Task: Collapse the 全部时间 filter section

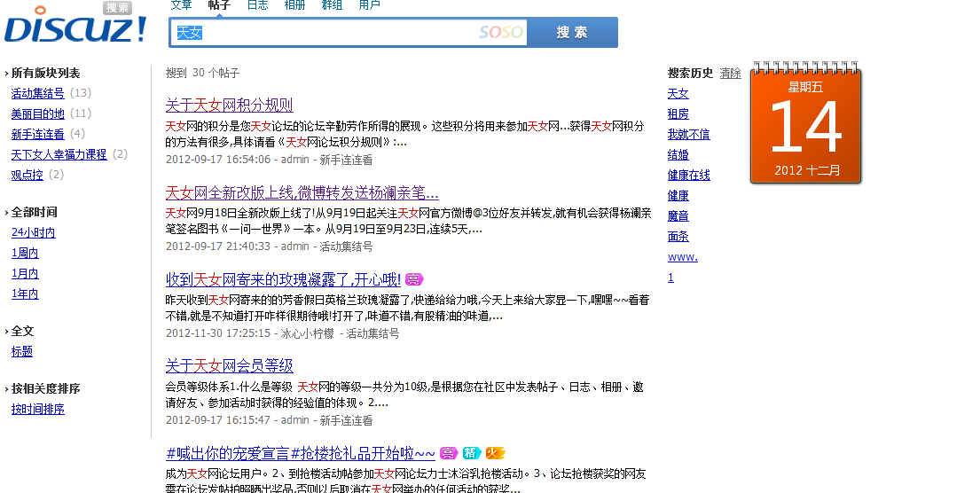Action: point(31,213)
